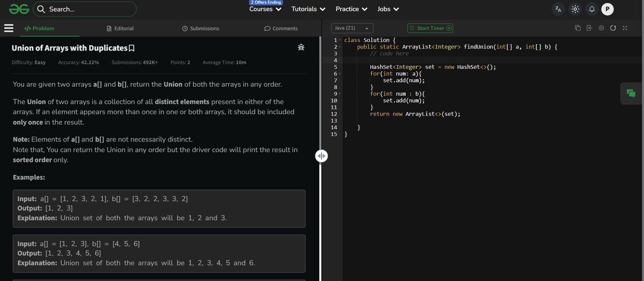644x281 pixels.
Task: Switch to the Problem tab
Action: 39,28
